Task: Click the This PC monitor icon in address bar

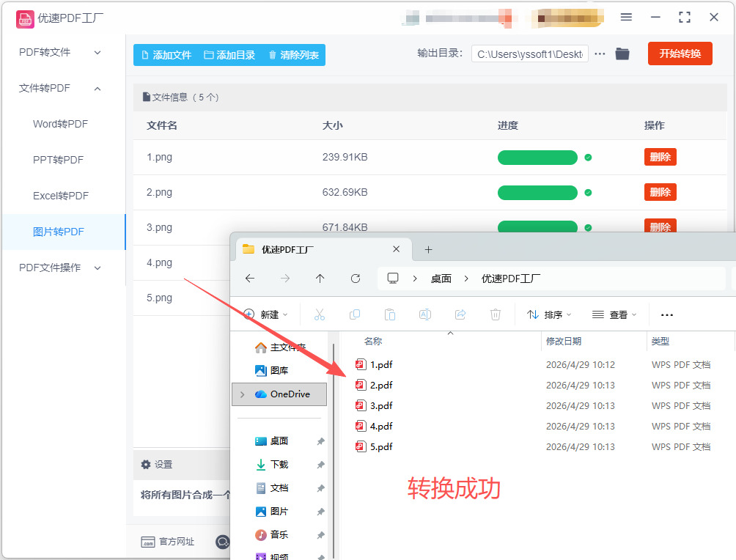Action: tap(393, 279)
